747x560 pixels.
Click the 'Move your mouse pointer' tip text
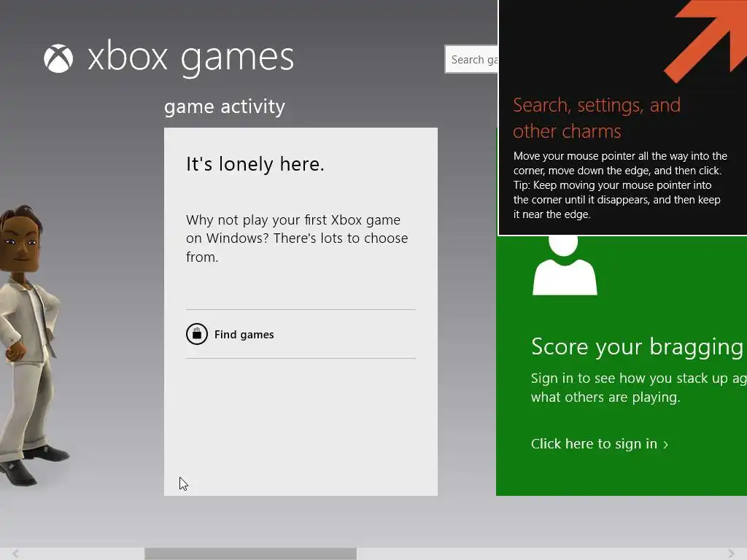click(x=620, y=185)
